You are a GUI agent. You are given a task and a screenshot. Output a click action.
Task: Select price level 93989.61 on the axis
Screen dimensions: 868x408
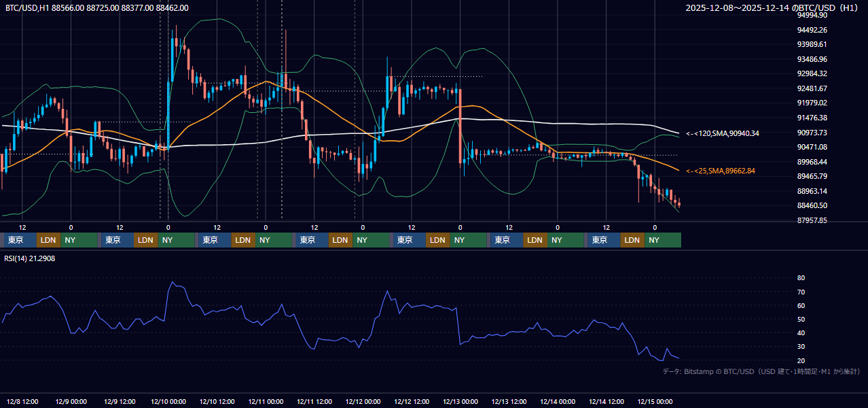tap(812, 44)
